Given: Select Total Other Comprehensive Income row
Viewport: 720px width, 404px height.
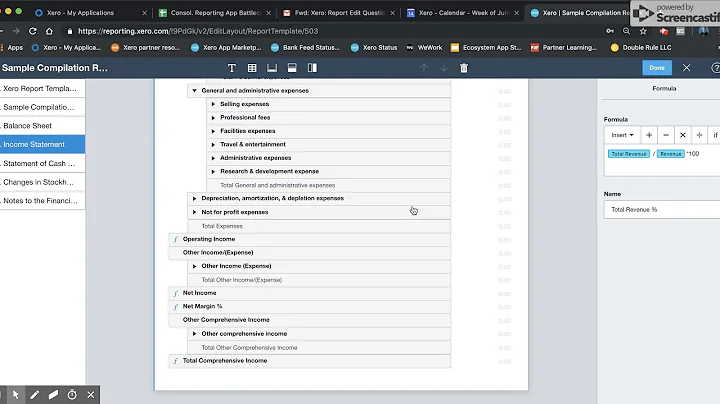Looking at the screenshot, I should [x=319, y=348].
